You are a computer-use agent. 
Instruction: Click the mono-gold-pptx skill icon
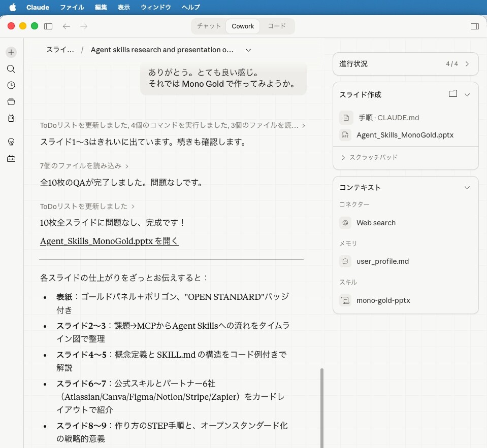pos(345,300)
